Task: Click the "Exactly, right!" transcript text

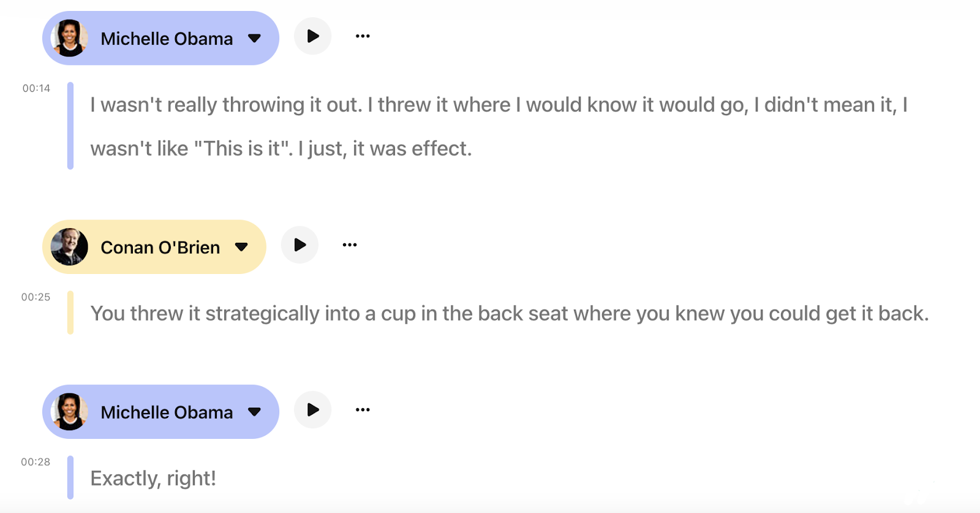Action: pos(153,479)
